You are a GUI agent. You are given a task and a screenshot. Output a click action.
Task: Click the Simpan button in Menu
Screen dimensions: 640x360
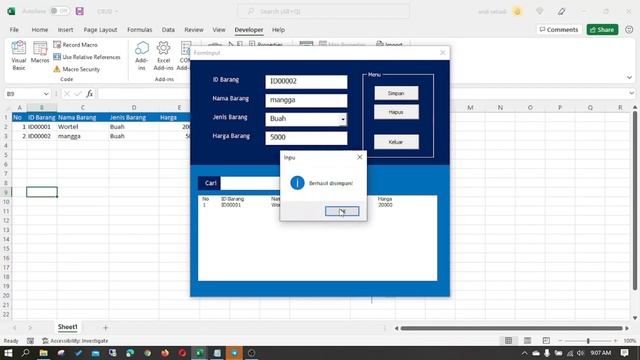tap(396, 93)
